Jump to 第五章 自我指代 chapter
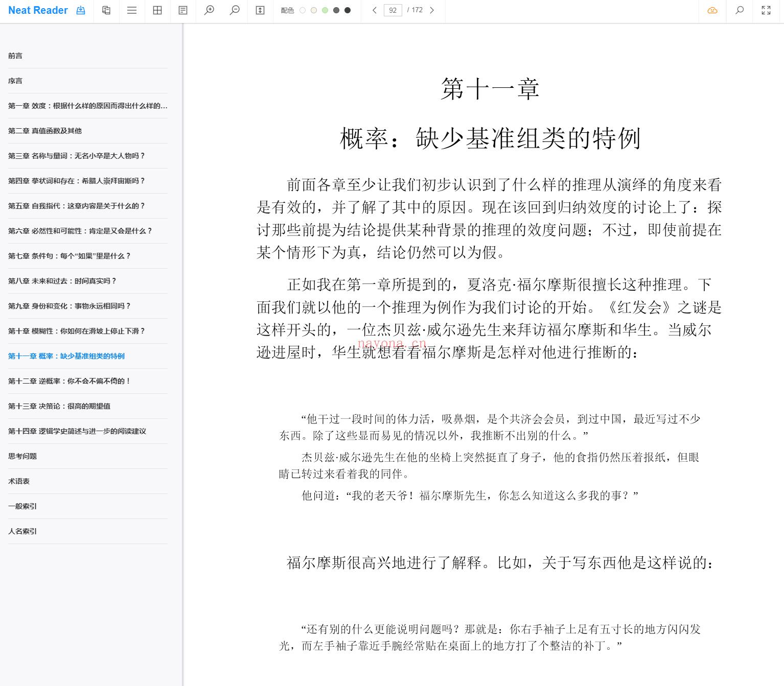784x686 pixels. coord(87,206)
